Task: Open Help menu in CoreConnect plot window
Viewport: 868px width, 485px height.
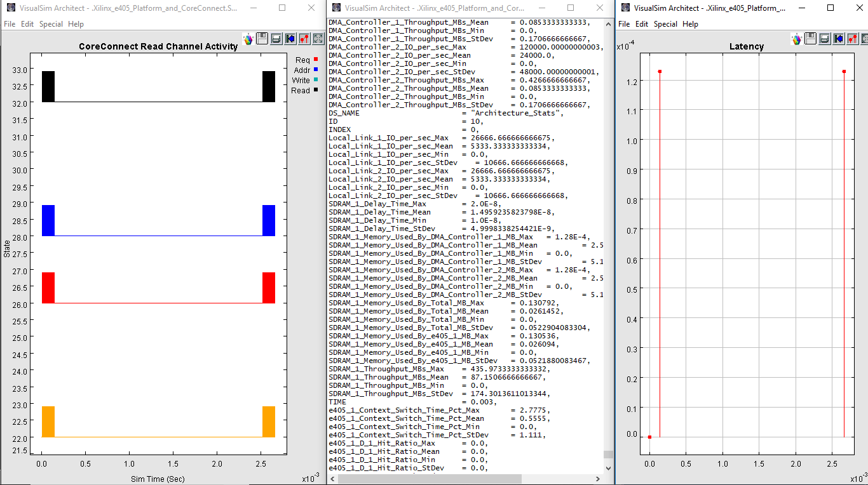Action: pyautogui.click(x=76, y=24)
